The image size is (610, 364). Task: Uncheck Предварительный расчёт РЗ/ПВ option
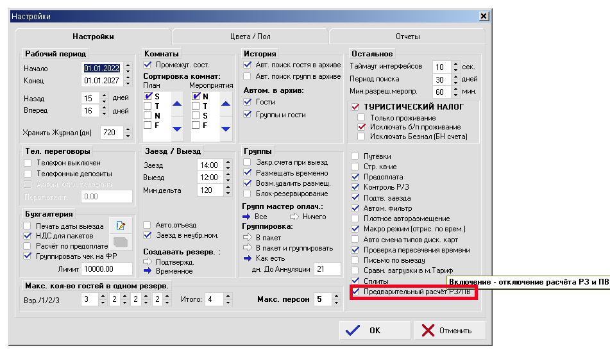tap(355, 293)
